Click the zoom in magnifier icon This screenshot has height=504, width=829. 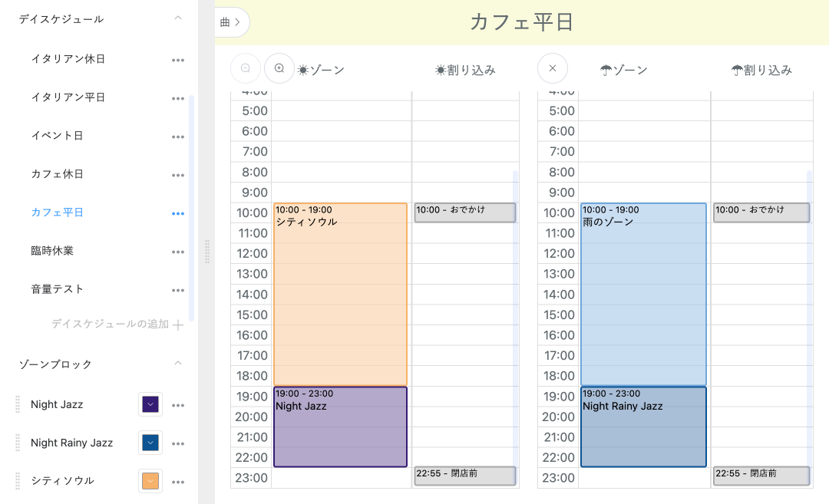pyautogui.click(x=279, y=68)
